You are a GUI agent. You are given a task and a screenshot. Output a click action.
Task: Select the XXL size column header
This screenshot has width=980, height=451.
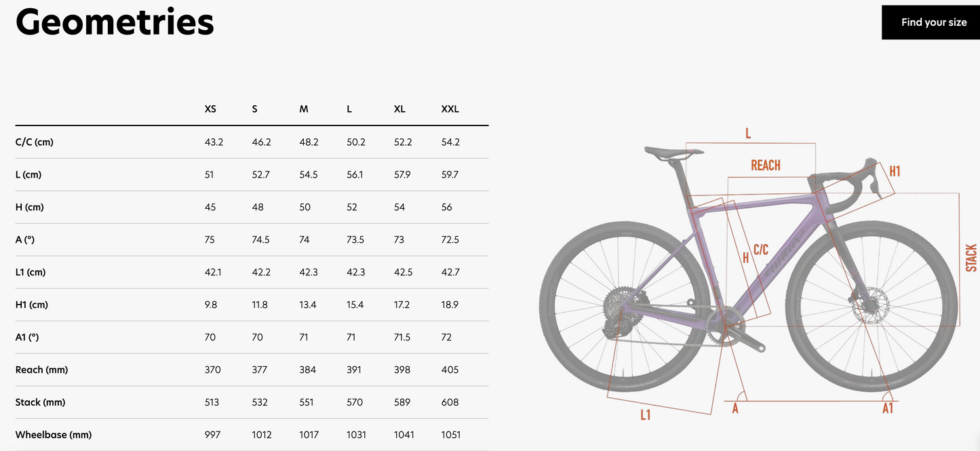(450, 109)
